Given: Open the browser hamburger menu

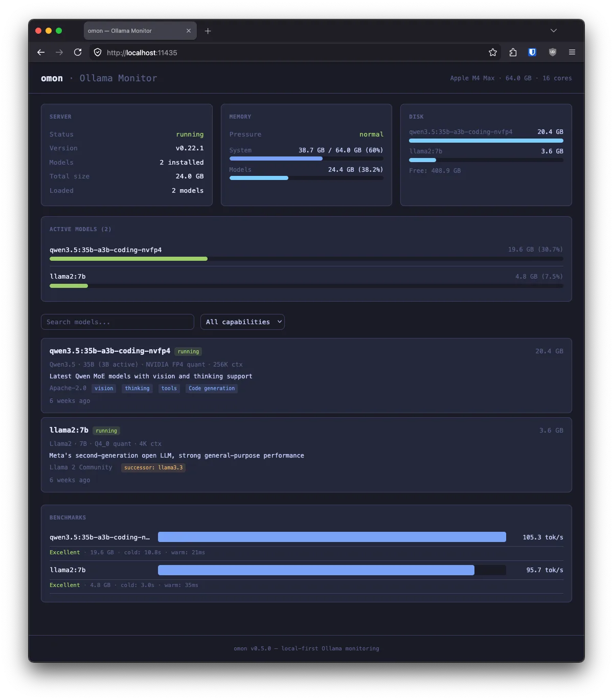Looking at the screenshot, I should pyautogui.click(x=572, y=52).
